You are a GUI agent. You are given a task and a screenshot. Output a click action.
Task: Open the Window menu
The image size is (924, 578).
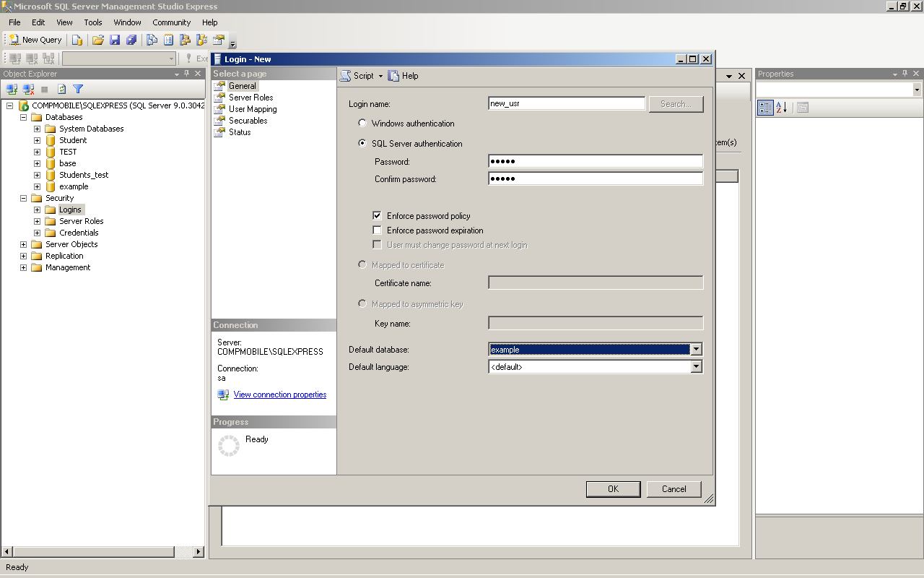pyautogui.click(x=127, y=22)
